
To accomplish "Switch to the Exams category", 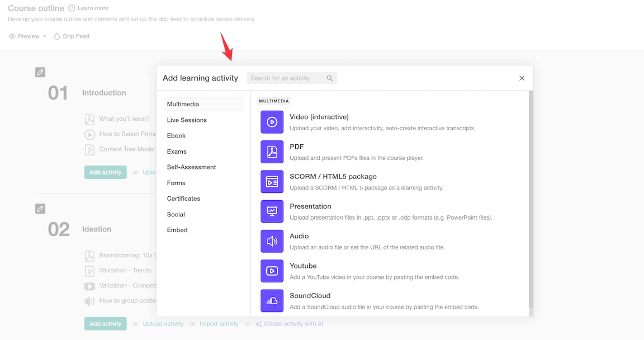I will (177, 152).
